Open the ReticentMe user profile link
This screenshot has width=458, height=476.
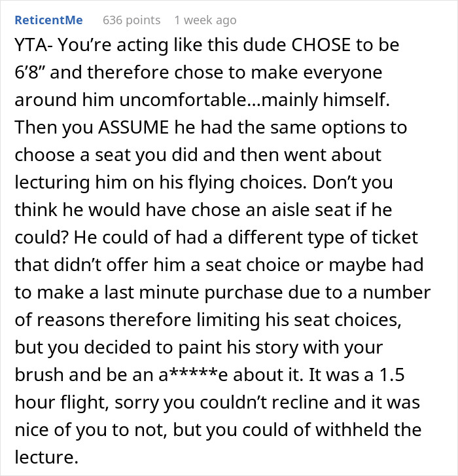48,20
